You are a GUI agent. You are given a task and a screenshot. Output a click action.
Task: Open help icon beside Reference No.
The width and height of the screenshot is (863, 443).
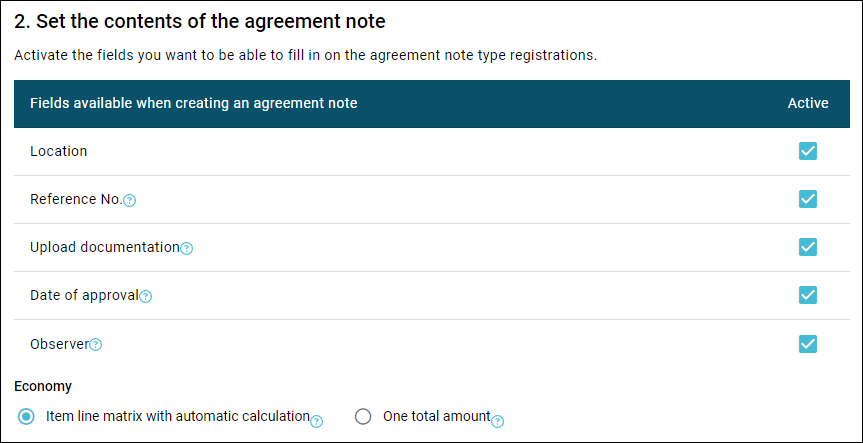(x=129, y=201)
